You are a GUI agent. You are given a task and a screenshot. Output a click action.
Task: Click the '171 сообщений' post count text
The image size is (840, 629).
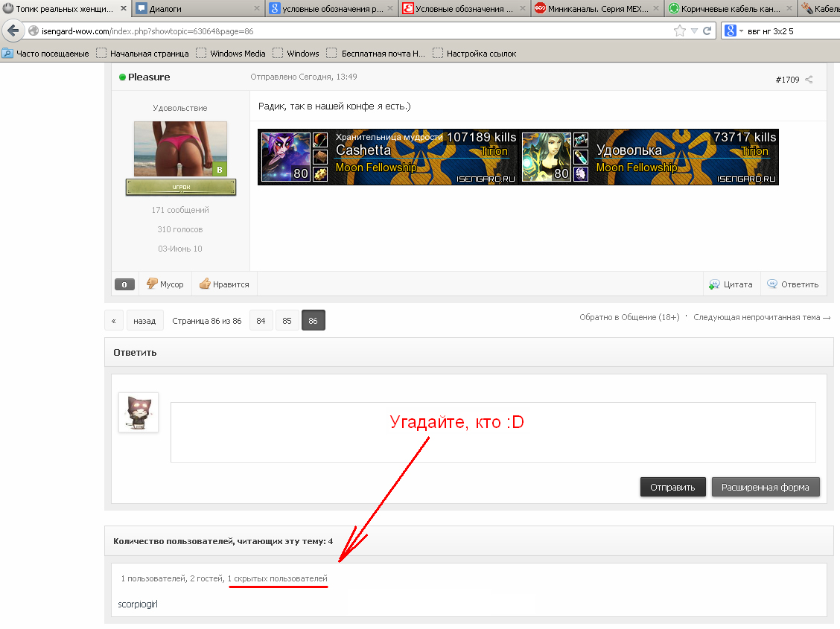180,210
